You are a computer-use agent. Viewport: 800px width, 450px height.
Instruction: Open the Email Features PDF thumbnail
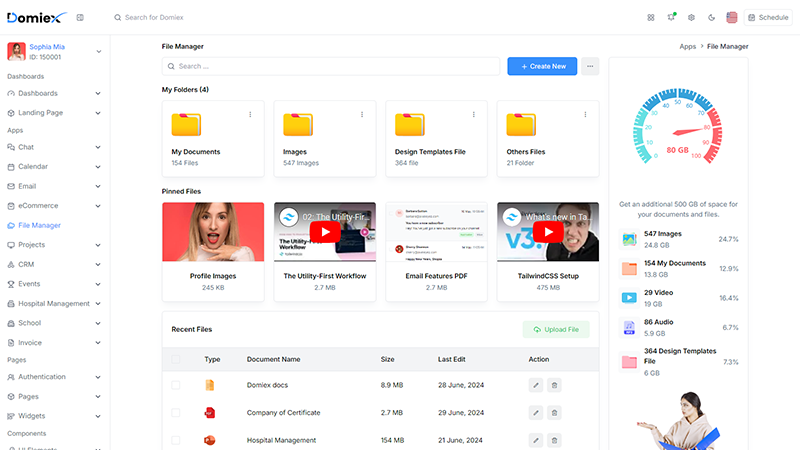point(436,232)
